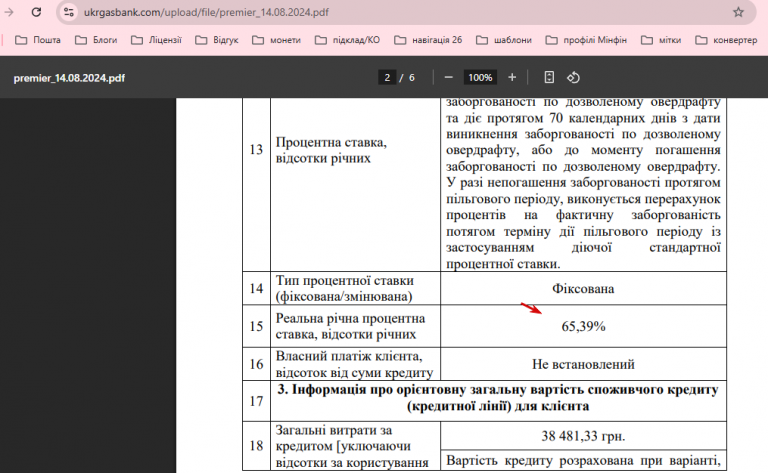Screen dimensions: 768x473
Task: Click row number 14 cell
Action: click(256, 288)
